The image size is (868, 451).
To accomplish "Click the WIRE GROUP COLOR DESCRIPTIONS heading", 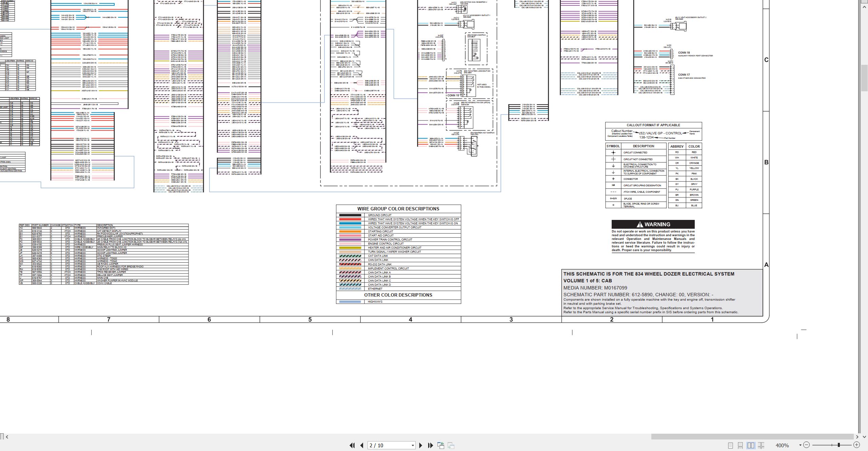I will 398,209.
